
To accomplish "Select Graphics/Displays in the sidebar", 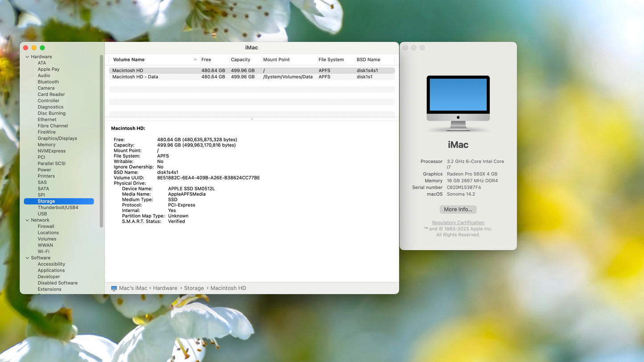I will coord(57,138).
